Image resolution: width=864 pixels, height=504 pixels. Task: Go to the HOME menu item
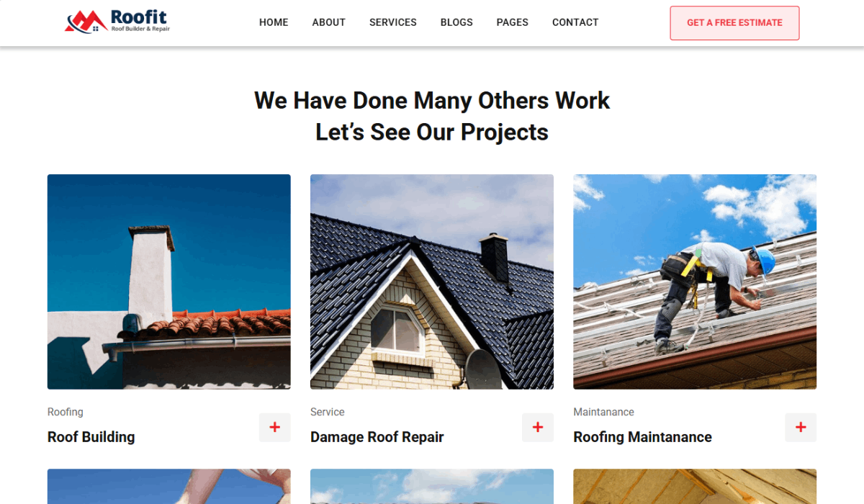pyautogui.click(x=274, y=22)
